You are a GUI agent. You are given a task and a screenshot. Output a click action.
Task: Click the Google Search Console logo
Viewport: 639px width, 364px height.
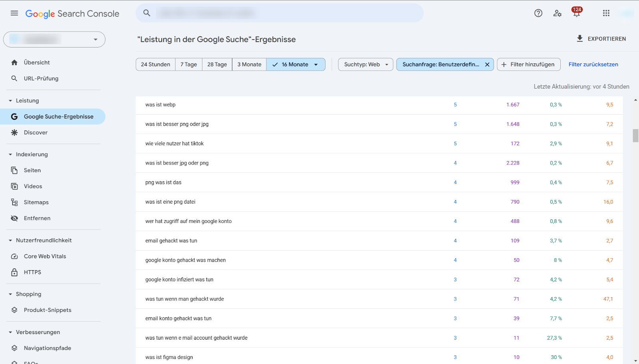click(72, 14)
